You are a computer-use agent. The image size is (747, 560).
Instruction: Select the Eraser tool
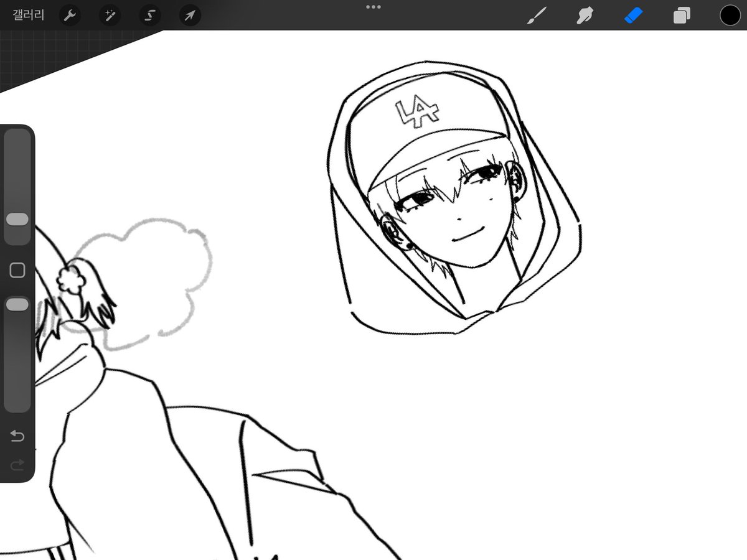coord(633,15)
